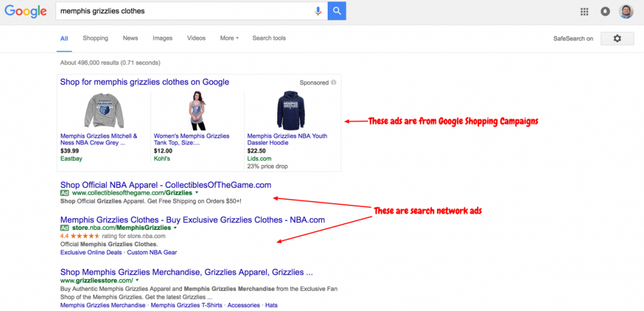Select the All tab
Viewport: 644px width, 311px height.
(64, 38)
